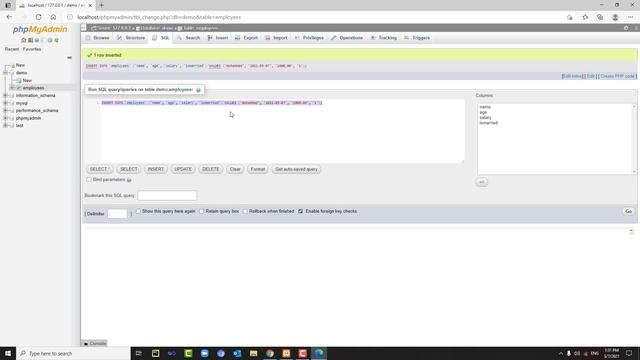Click the Clear button
640x360 pixels.
click(235, 169)
